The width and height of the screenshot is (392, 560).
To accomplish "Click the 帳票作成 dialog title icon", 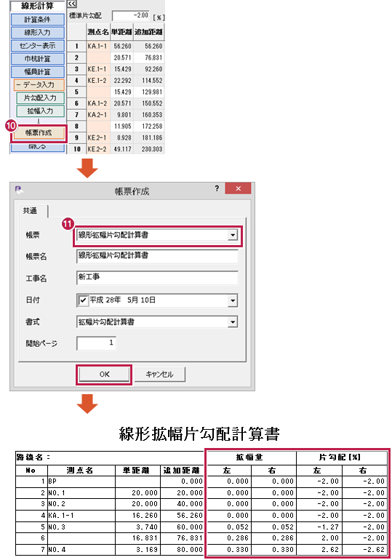I will [19, 190].
